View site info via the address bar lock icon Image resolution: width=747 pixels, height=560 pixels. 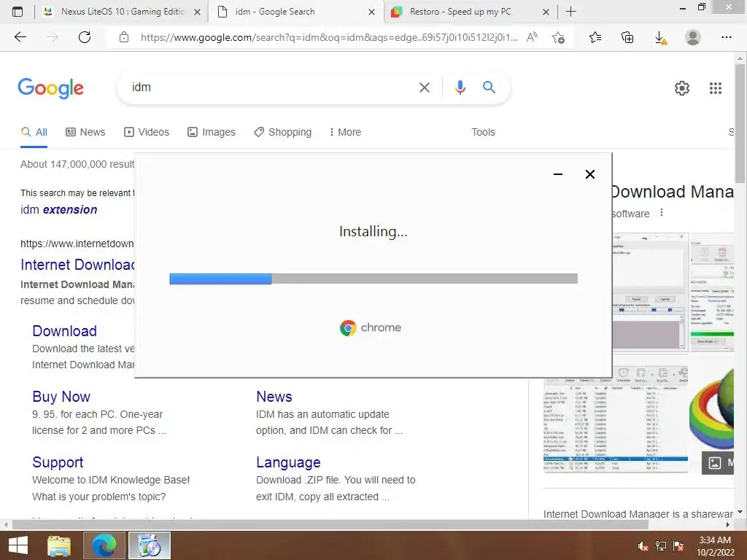(124, 37)
